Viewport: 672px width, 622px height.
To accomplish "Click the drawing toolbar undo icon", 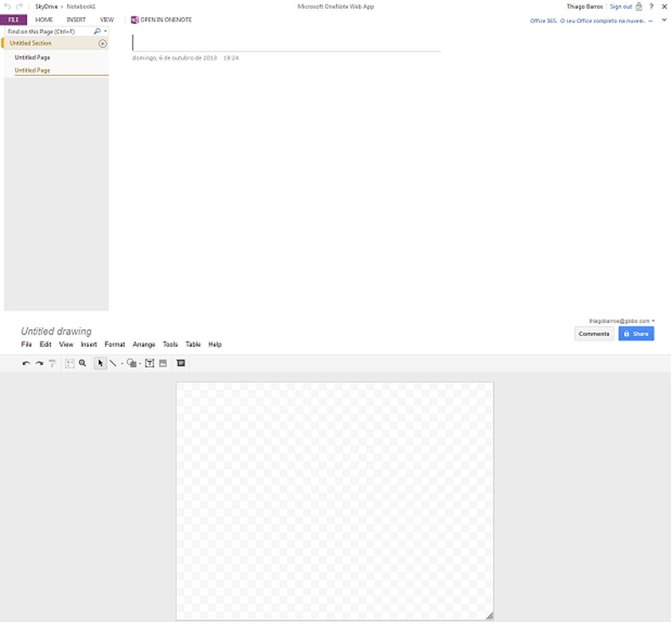I will (26, 363).
